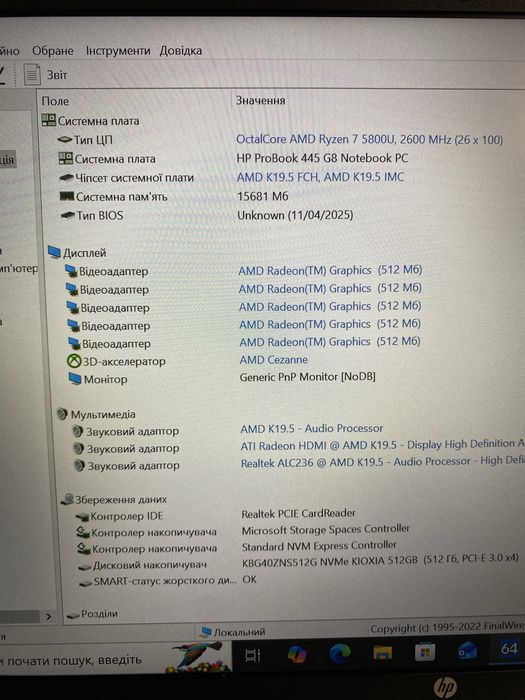Click the Звіт report toolbar button
This screenshot has width=525, height=700.
coord(45,75)
